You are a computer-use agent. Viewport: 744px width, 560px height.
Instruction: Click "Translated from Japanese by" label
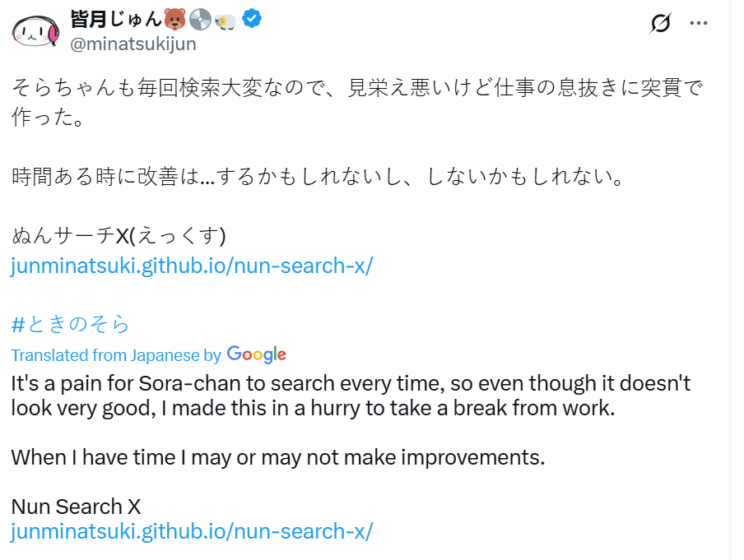(116, 355)
